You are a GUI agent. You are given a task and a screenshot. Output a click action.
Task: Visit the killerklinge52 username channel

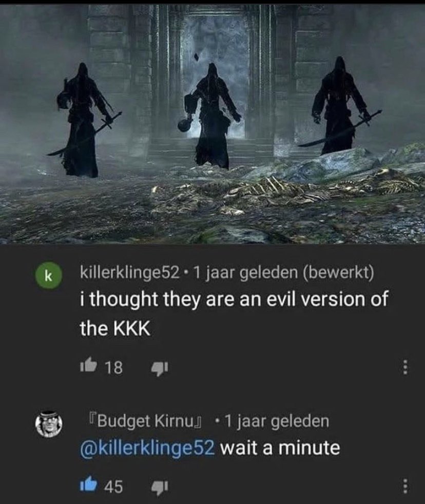coord(129,273)
